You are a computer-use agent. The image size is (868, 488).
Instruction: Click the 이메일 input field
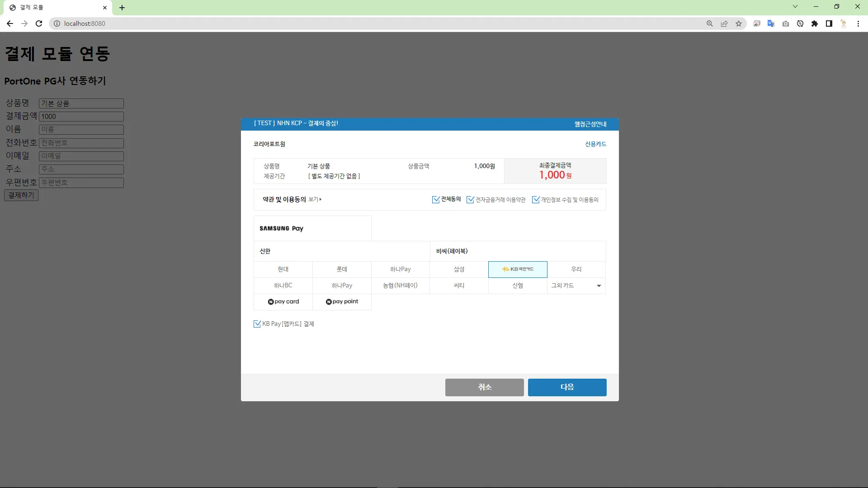[x=81, y=156]
